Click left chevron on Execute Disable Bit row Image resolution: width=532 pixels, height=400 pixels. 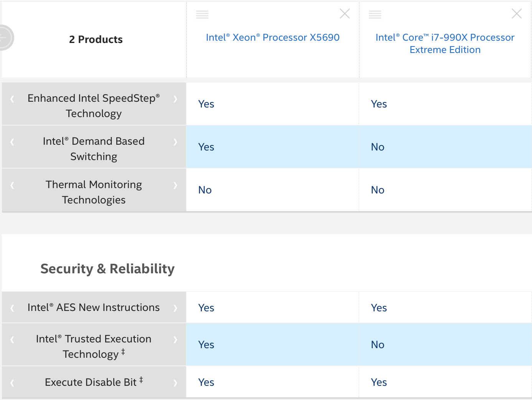12,383
